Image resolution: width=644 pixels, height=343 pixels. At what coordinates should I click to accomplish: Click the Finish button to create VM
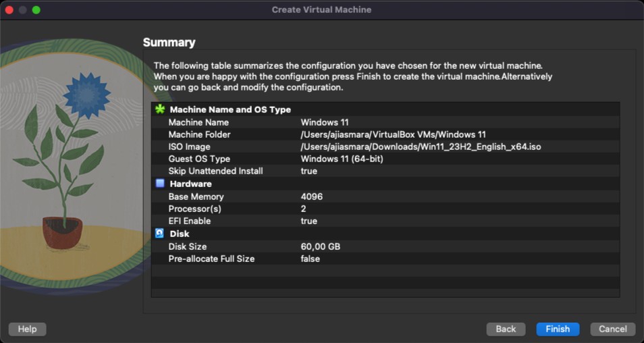558,329
